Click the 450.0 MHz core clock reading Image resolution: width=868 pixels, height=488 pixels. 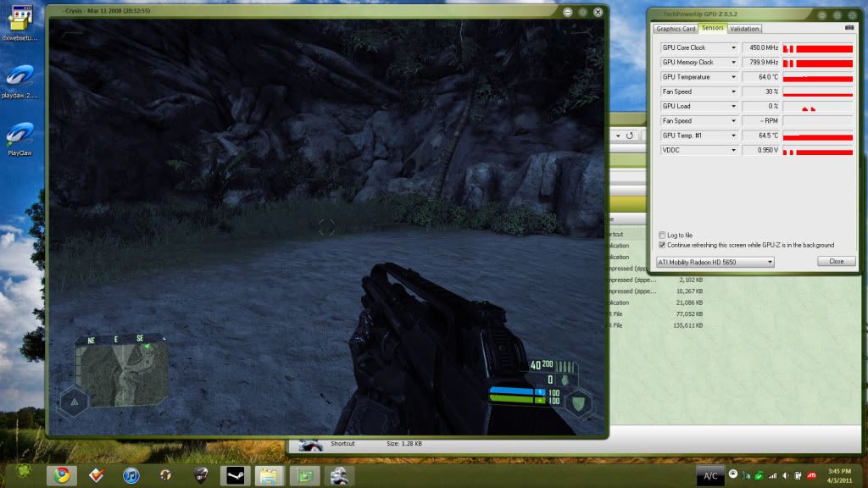click(x=760, y=48)
